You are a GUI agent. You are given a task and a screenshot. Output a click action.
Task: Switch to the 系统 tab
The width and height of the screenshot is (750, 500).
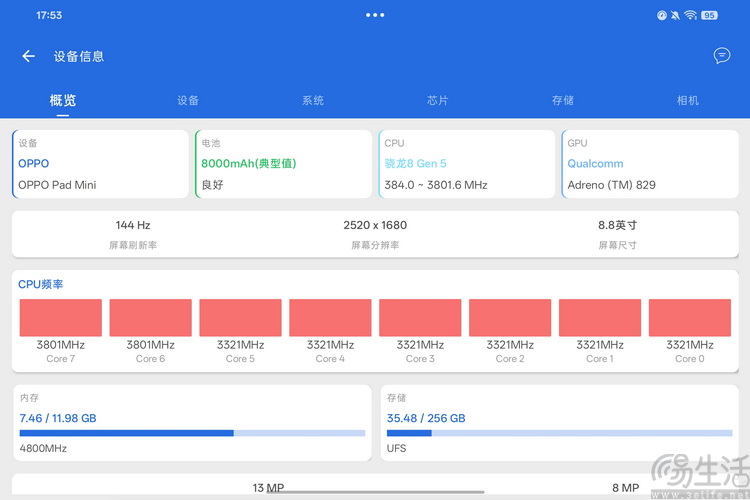tap(313, 101)
